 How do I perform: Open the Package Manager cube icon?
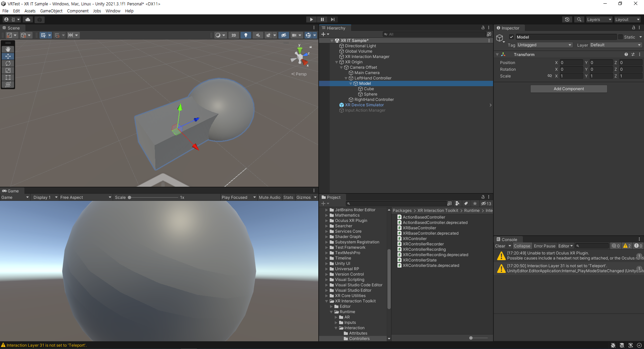(40, 19)
